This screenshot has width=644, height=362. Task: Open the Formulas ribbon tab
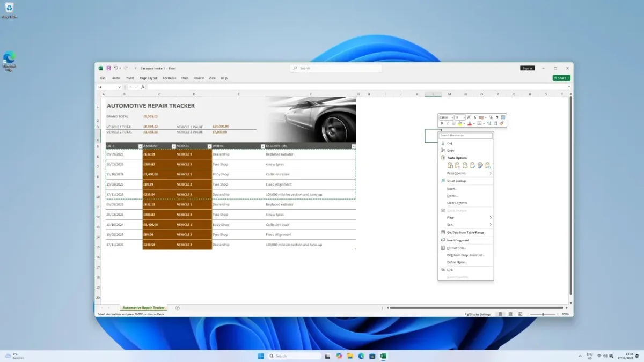[170, 78]
